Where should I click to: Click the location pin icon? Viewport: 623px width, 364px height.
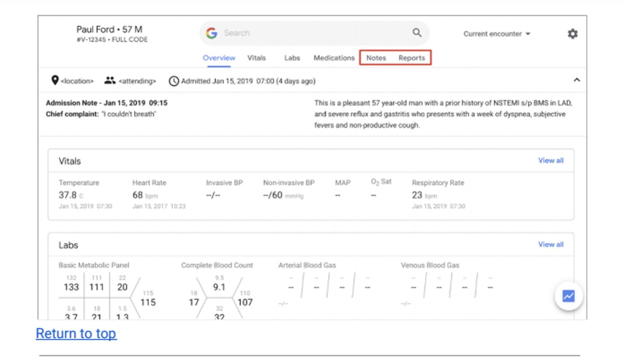(55, 81)
